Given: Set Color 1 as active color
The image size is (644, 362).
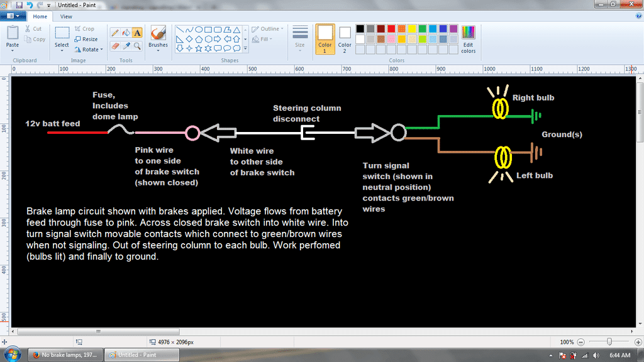Looking at the screenshot, I should [x=325, y=39].
